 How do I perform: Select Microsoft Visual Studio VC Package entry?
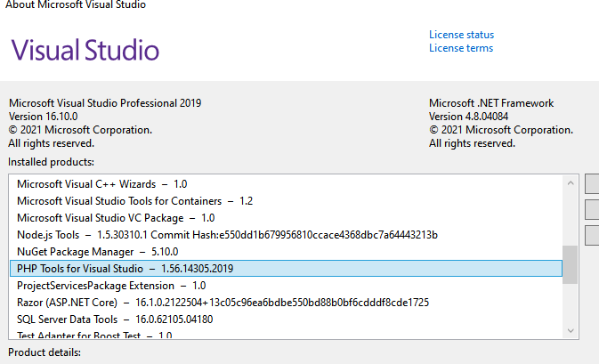pos(116,218)
